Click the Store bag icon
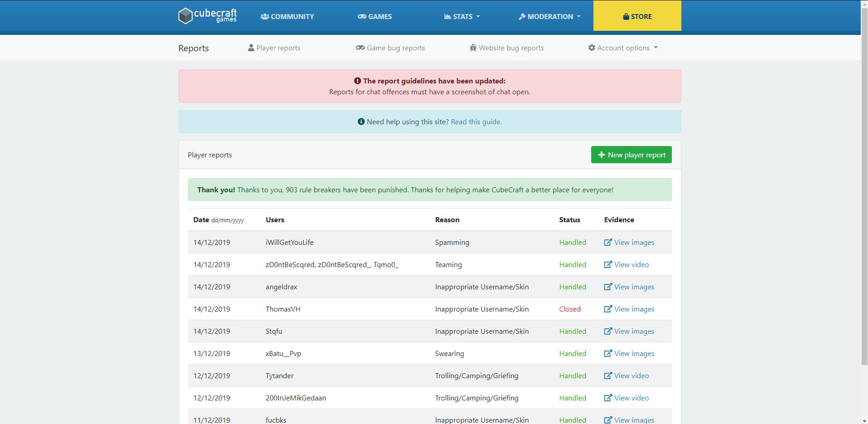Screen dimensions: 868x424 tap(626, 16)
